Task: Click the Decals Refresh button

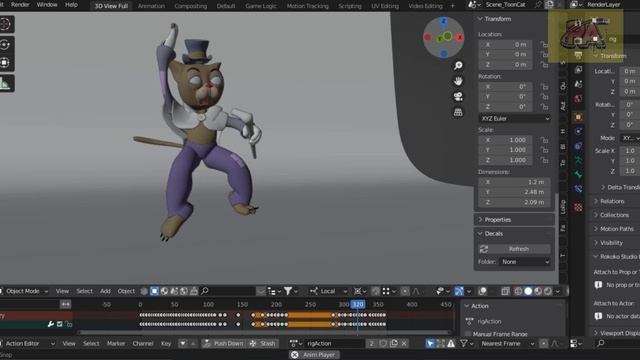Action: (x=514, y=249)
